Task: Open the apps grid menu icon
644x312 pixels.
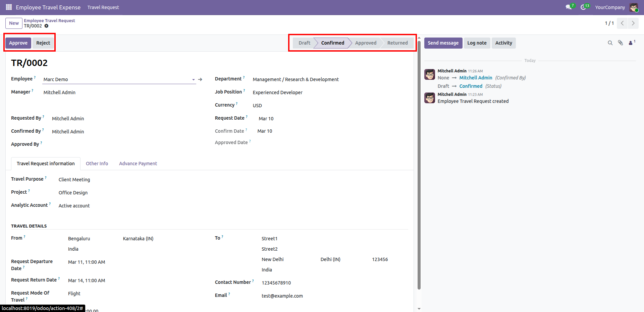Action: (9, 7)
